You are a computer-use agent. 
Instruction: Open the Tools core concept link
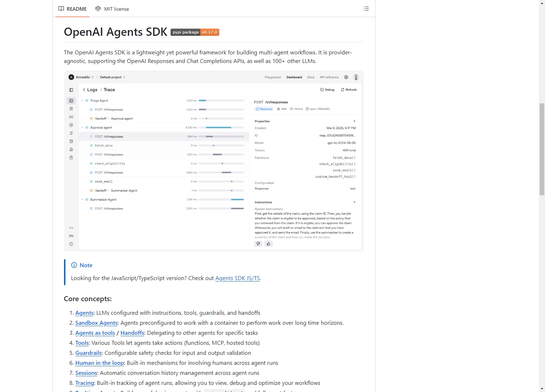coord(82,343)
